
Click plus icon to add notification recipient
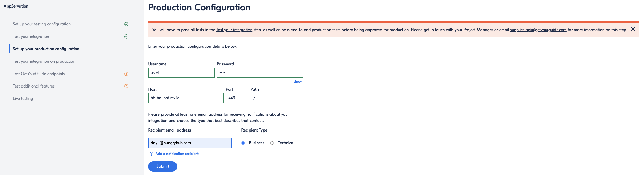point(152,154)
